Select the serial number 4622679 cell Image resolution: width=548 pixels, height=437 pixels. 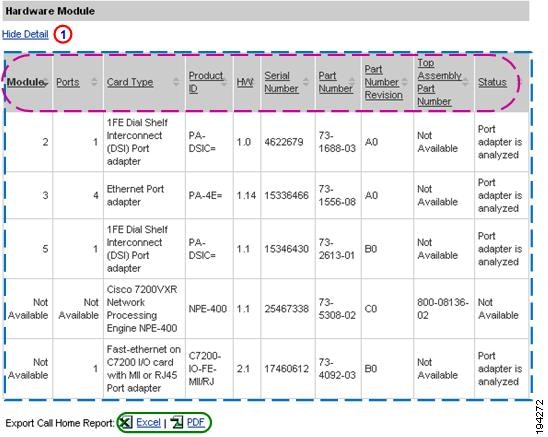pyautogui.click(x=288, y=142)
